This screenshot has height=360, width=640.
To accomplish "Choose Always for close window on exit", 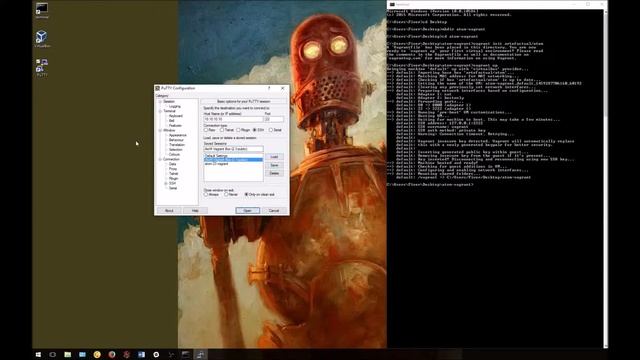I will click(206, 195).
